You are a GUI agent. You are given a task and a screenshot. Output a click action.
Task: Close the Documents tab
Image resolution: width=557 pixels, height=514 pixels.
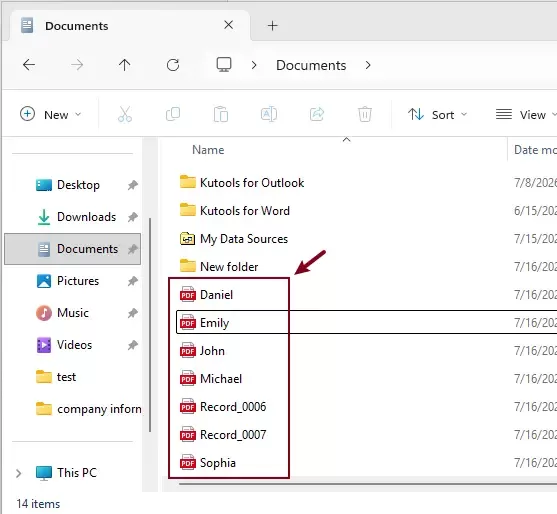point(229,25)
